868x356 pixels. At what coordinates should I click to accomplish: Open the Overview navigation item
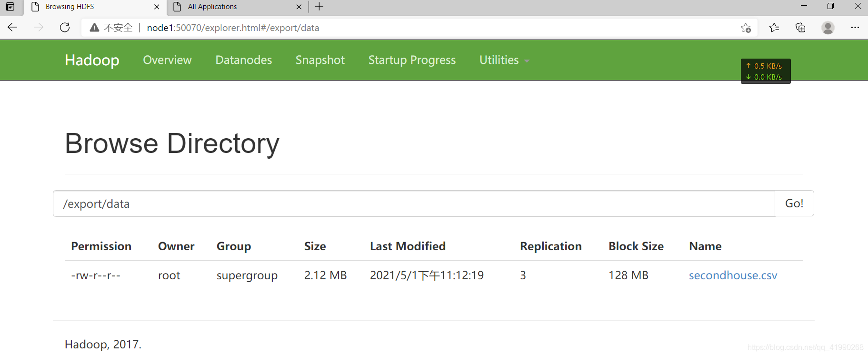[168, 60]
